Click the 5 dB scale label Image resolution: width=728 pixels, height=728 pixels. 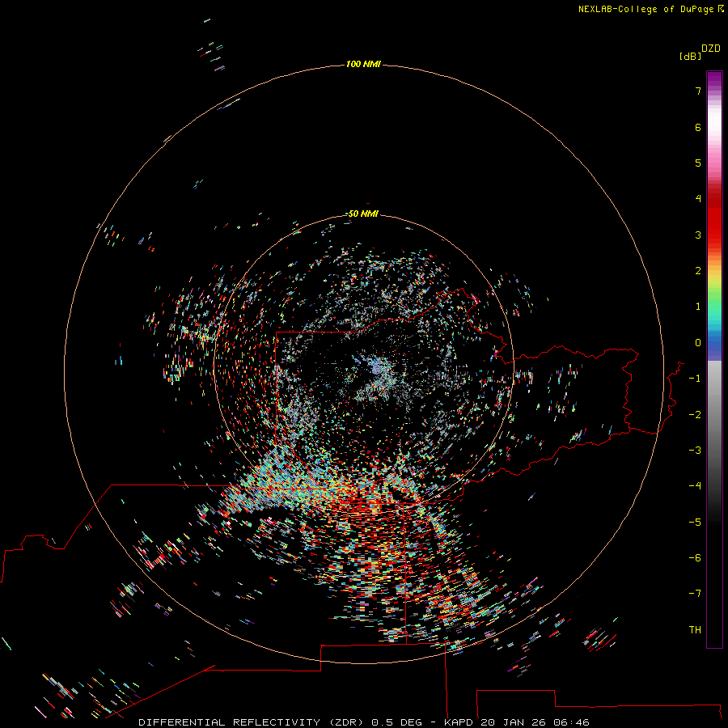(x=698, y=163)
